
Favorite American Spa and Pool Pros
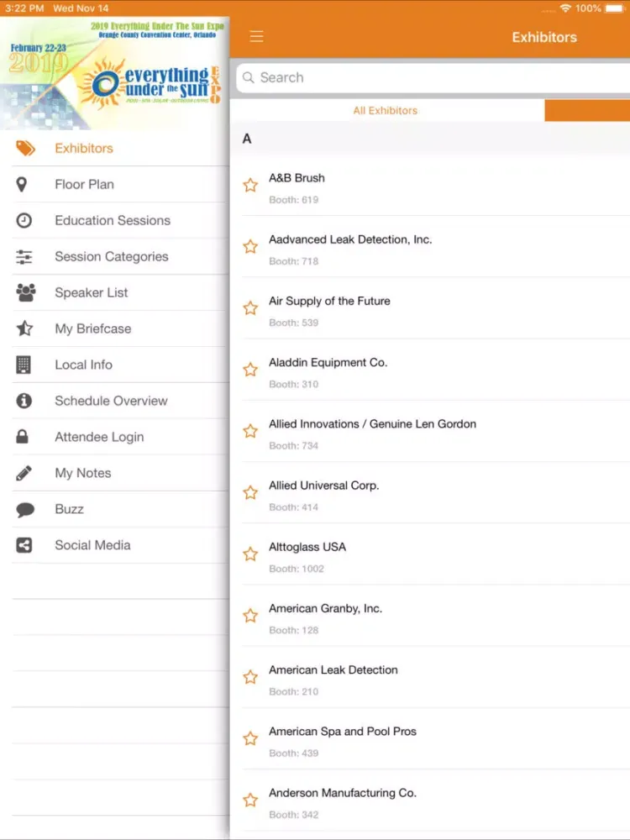point(250,739)
